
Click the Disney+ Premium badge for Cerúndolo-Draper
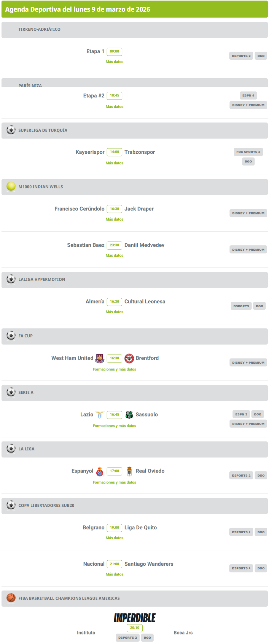coord(248,213)
